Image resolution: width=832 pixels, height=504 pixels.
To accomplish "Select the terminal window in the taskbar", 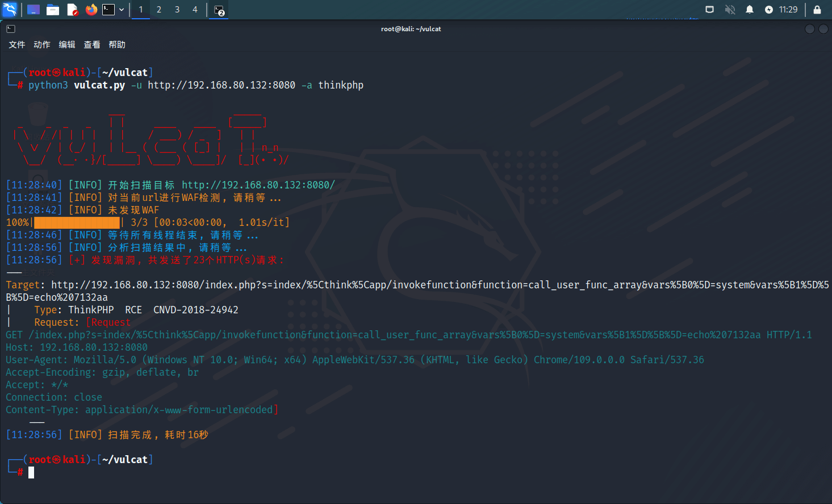I will 219,10.
